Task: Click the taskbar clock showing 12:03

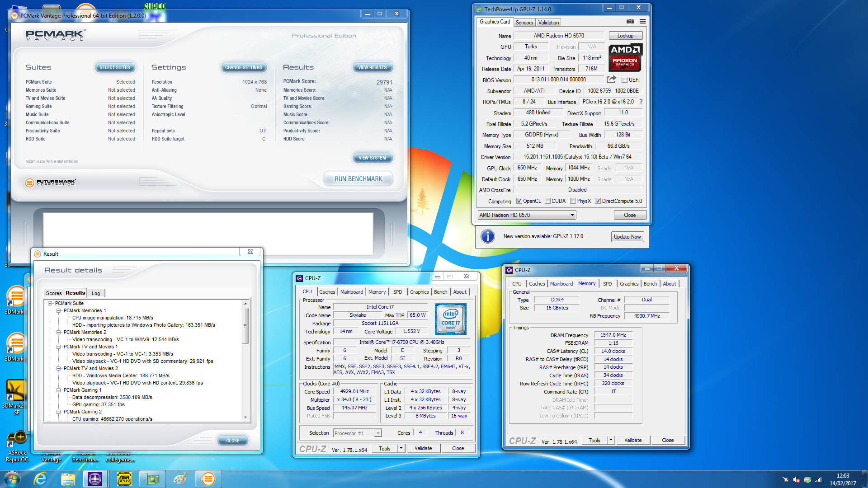Action: 843,479
